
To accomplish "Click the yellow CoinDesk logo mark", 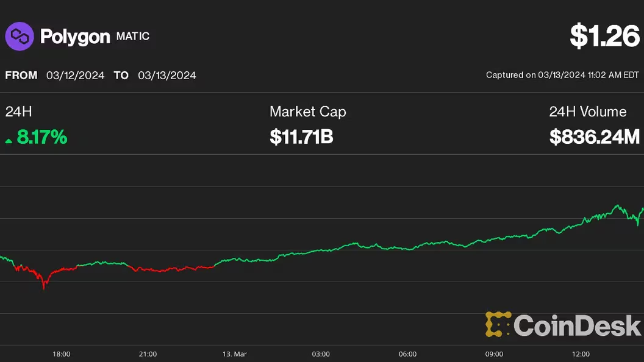I will pyautogui.click(x=498, y=324).
